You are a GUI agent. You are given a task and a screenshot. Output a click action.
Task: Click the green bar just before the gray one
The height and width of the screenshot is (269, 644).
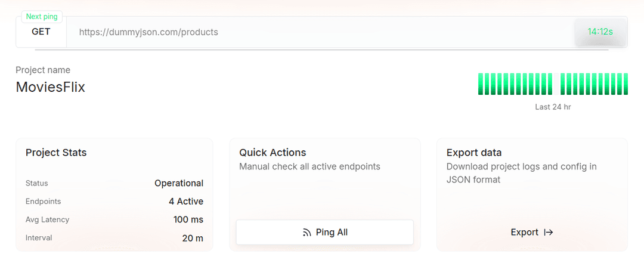pyautogui.click(x=549, y=84)
